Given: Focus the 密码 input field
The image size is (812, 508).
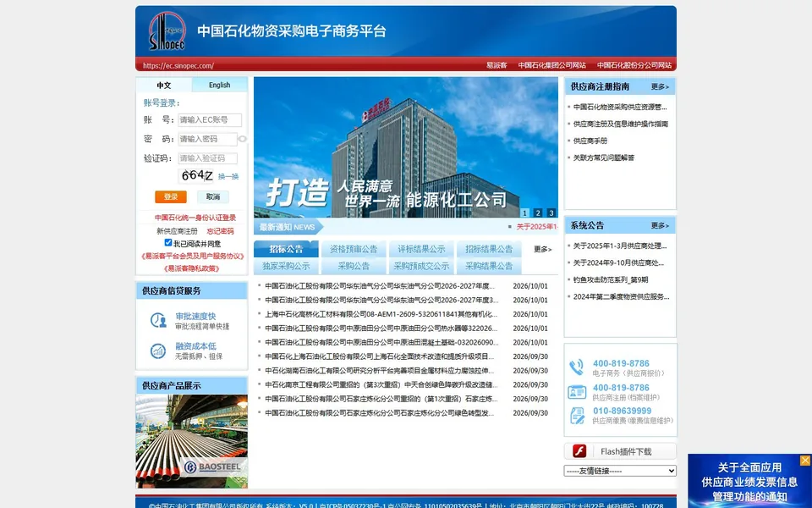Looking at the screenshot, I should coord(207,139).
